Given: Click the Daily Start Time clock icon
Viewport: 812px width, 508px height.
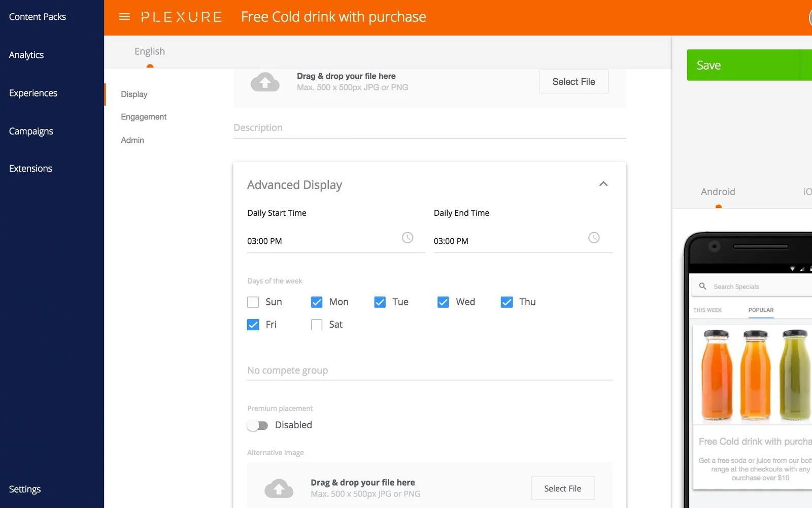Looking at the screenshot, I should tap(408, 237).
